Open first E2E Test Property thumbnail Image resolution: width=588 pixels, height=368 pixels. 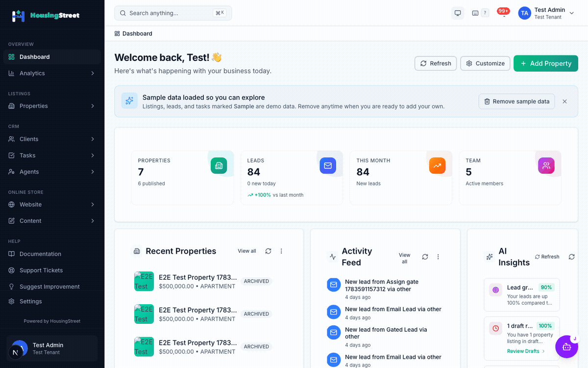(x=144, y=282)
